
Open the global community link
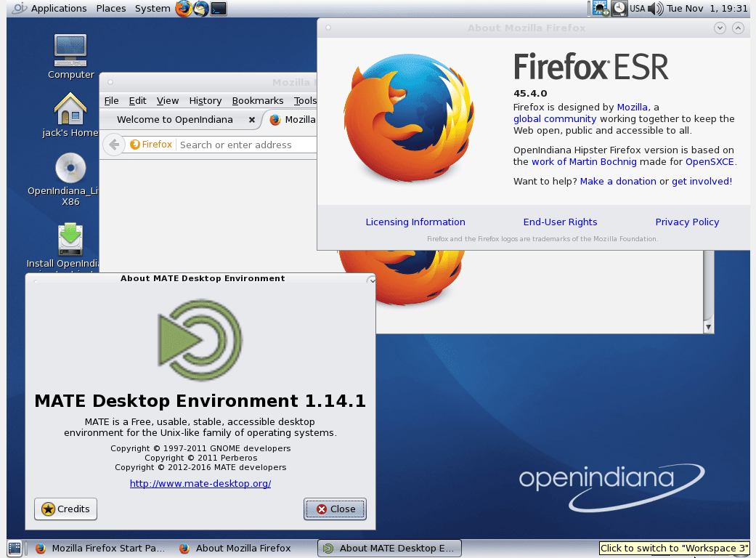(554, 118)
